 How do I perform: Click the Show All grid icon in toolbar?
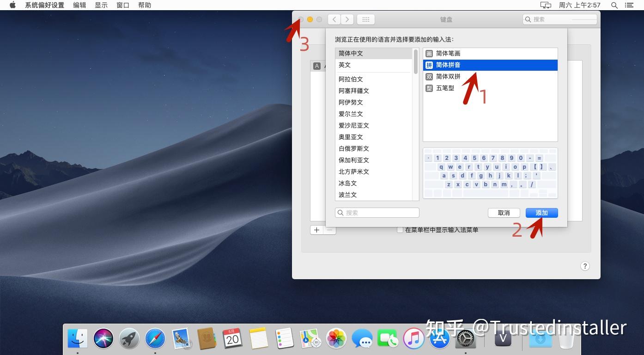pos(365,19)
